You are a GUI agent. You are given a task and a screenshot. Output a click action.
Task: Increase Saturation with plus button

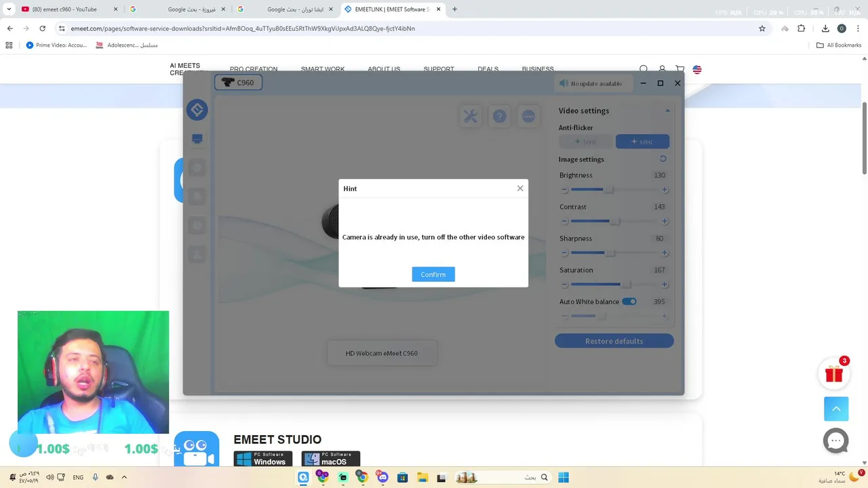tap(665, 285)
